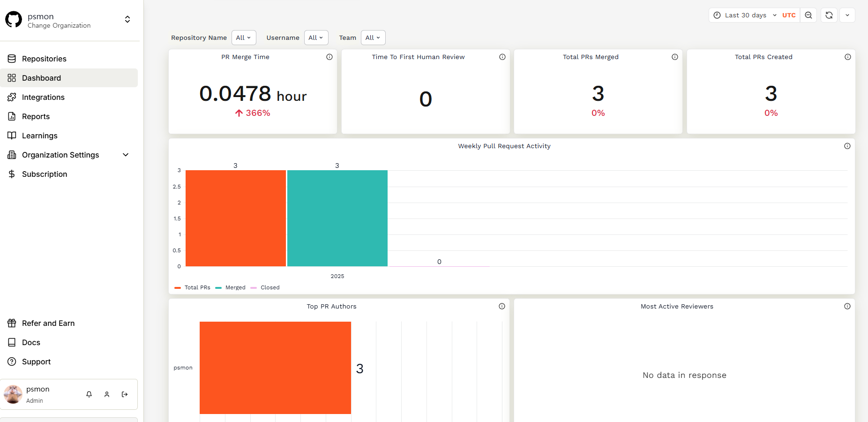868x422 pixels.
Task: Click the logout icon
Action: point(125,394)
